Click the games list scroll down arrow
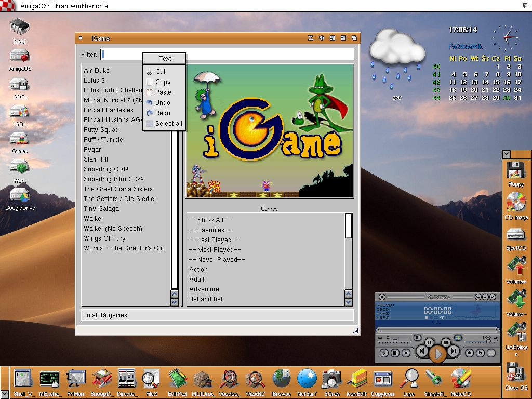 [x=175, y=302]
